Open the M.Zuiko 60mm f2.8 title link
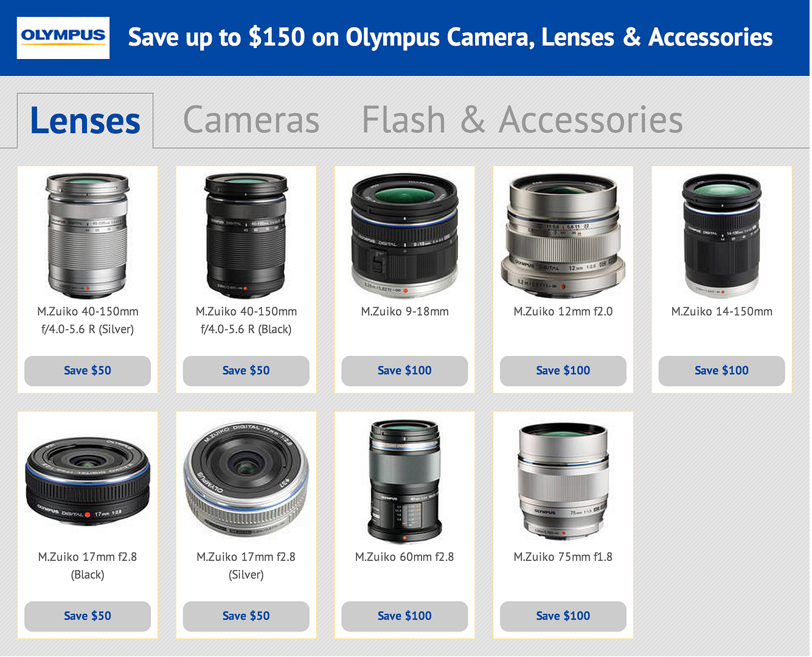This screenshot has width=812, height=657. tap(404, 557)
